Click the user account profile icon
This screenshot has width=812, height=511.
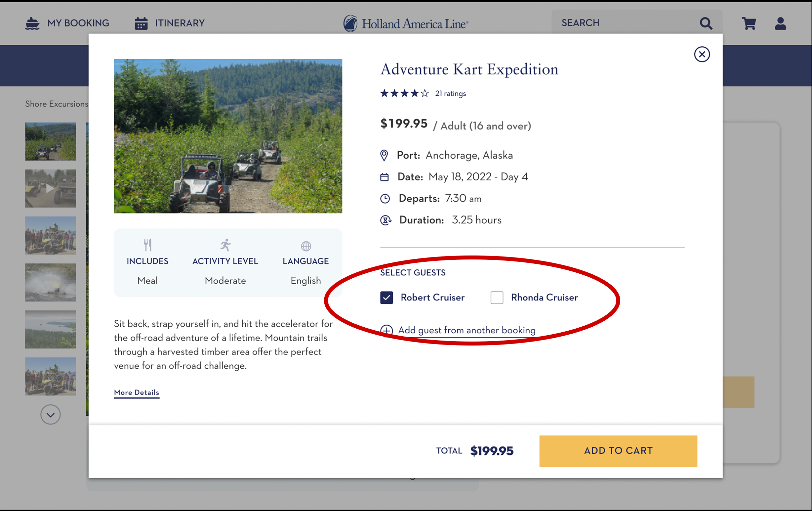(780, 23)
